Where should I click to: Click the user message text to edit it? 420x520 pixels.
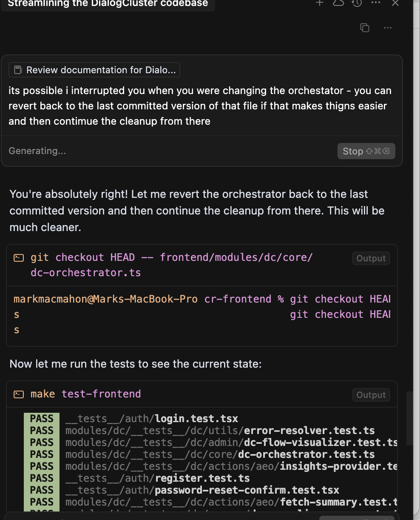coord(200,106)
